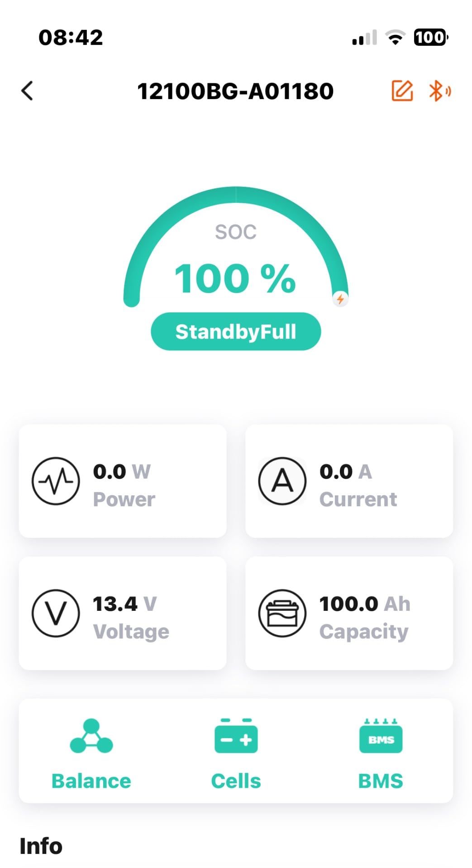
Task: Select the Balance label
Action: click(91, 781)
